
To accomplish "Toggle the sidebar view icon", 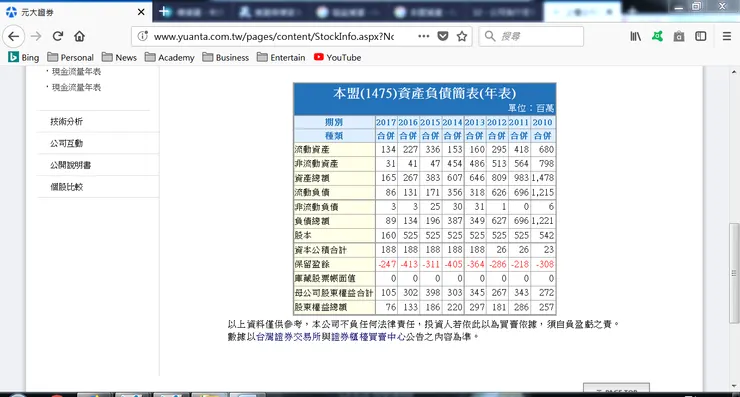I will (701, 36).
